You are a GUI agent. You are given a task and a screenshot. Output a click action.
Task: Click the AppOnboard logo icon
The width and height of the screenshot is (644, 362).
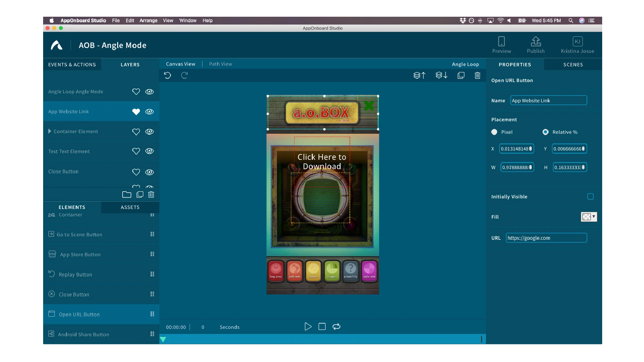(x=57, y=45)
